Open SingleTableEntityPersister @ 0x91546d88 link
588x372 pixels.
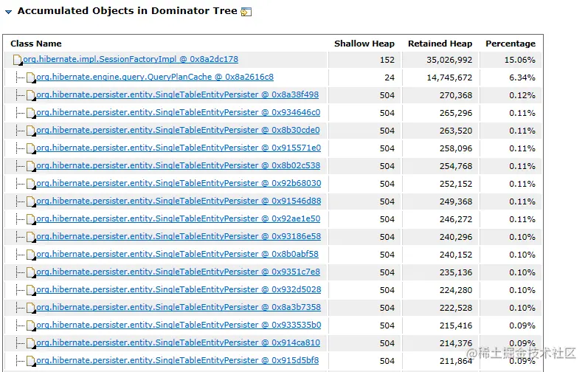178,201
